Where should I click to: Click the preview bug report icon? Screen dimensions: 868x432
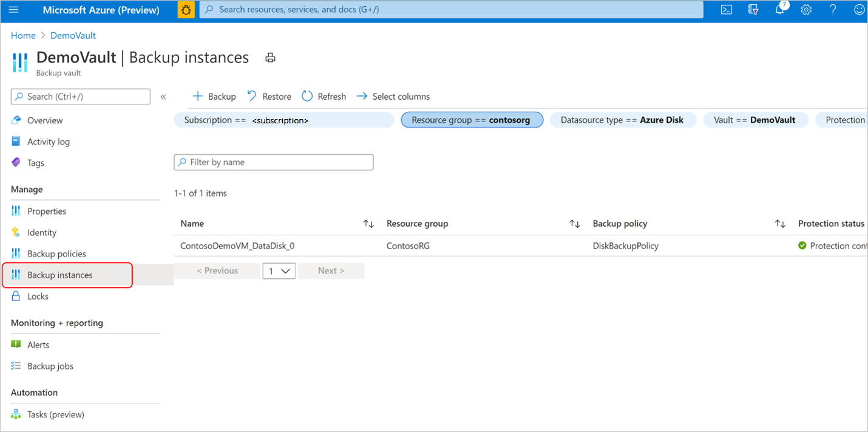pos(186,10)
